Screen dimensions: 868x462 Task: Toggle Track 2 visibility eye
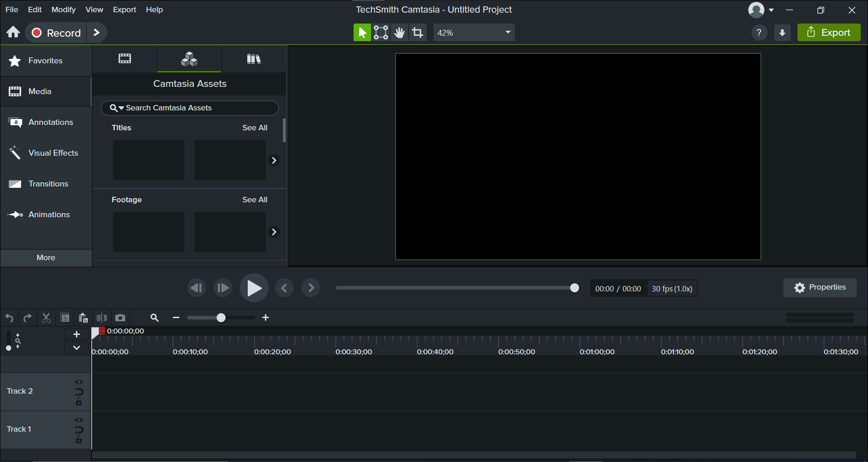click(79, 382)
